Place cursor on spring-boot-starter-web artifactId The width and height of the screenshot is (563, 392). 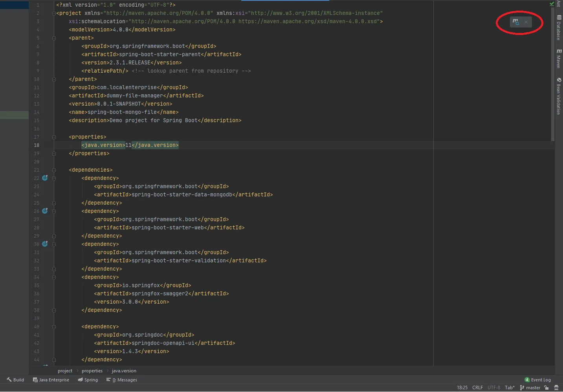click(168, 228)
